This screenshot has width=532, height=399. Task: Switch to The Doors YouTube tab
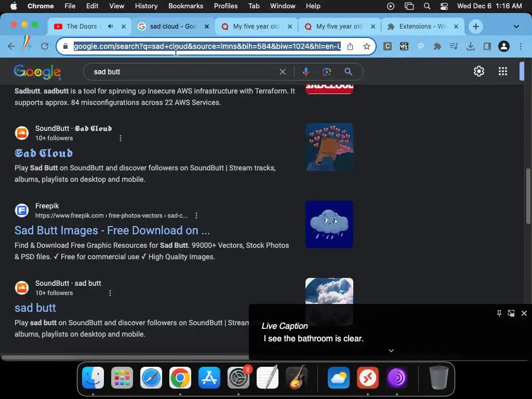click(88, 26)
